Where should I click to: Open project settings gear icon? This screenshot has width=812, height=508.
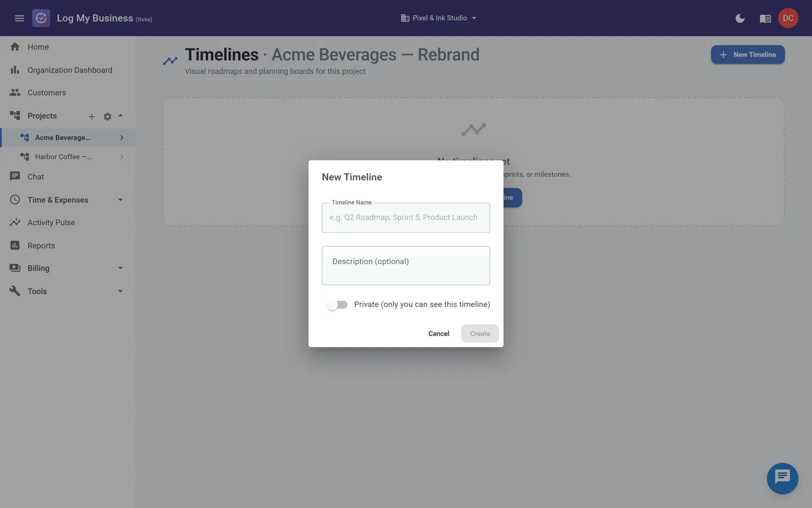108,116
